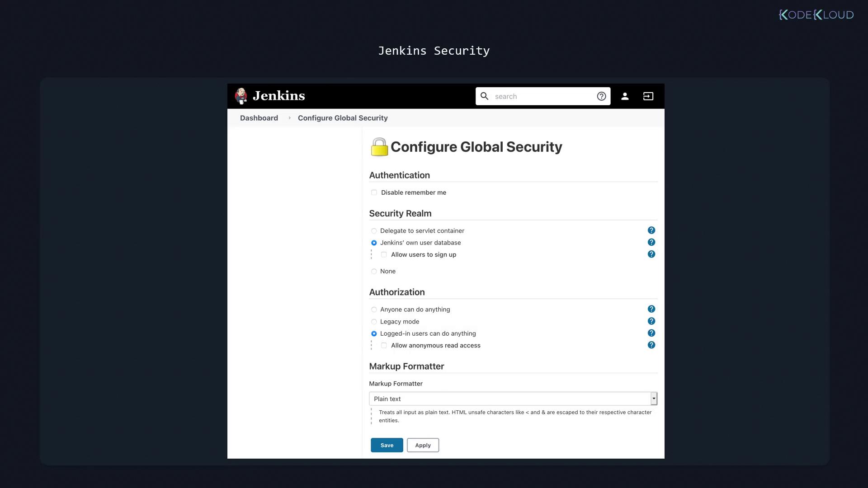Click into the search input field
The height and width of the screenshot is (488, 868).
pos(542,96)
